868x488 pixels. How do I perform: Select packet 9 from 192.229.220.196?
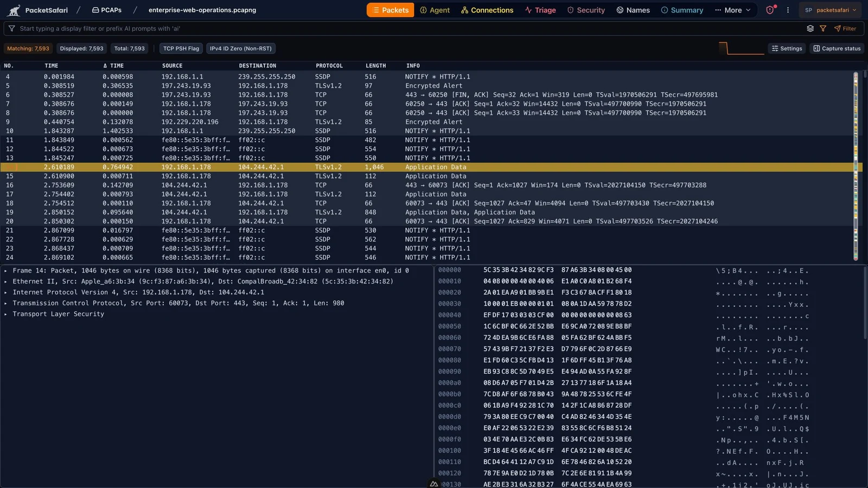(427, 122)
